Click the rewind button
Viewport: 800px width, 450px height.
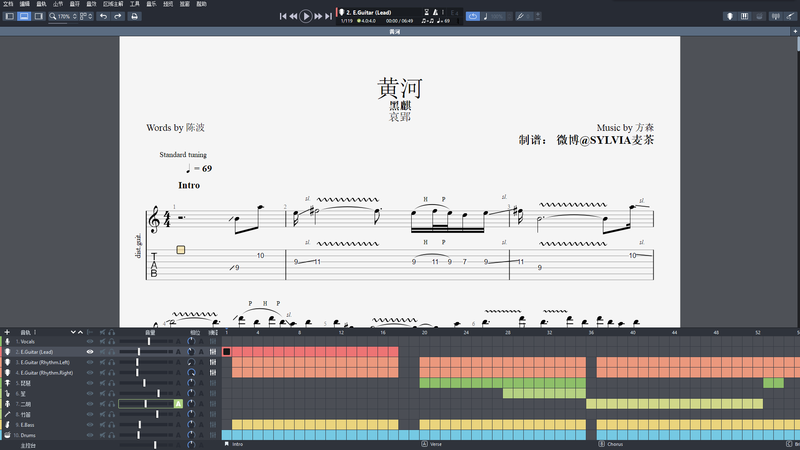tap(293, 16)
